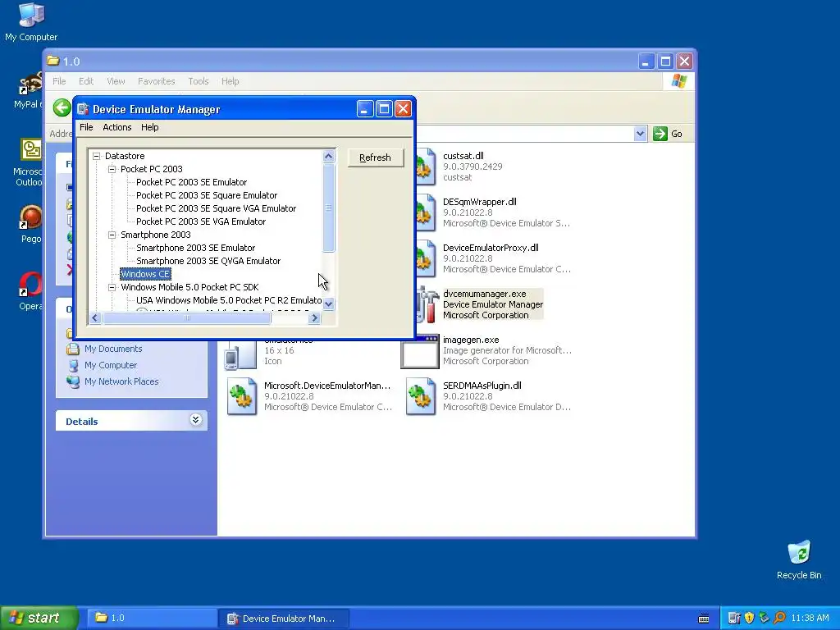Open Favorites menu in the 1.0 window
Viewport: 840px width, 630px height.
tap(157, 81)
